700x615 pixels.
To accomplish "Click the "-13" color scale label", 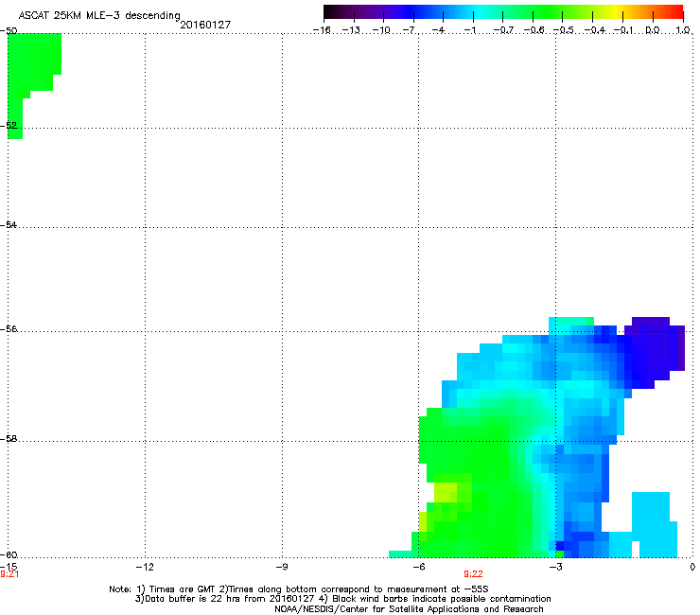I will [x=351, y=30].
